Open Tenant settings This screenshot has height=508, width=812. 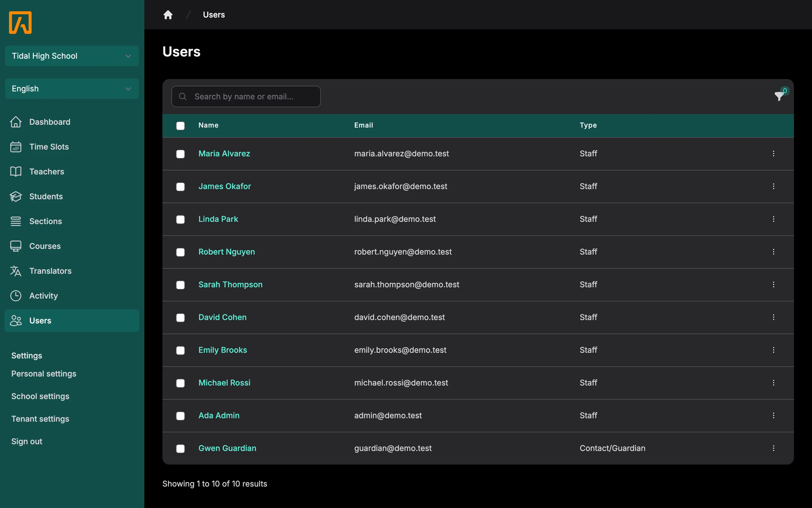pyautogui.click(x=40, y=419)
